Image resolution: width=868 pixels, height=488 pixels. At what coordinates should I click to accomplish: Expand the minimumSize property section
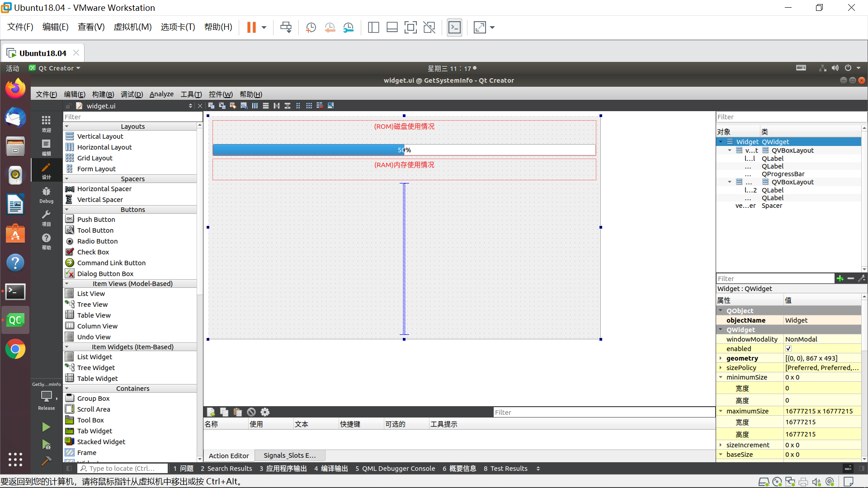(x=722, y=377)
